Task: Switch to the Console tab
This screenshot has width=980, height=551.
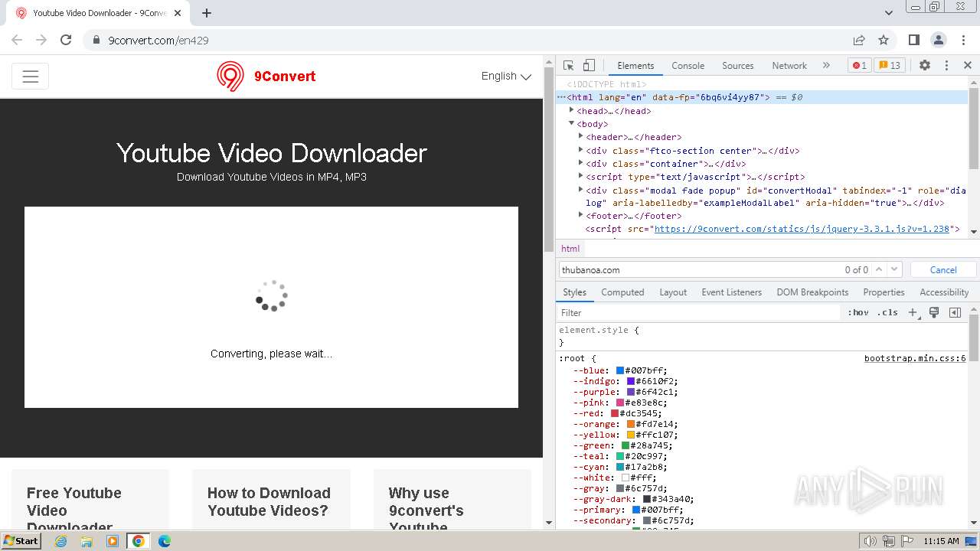Action: tap(688, 66)
